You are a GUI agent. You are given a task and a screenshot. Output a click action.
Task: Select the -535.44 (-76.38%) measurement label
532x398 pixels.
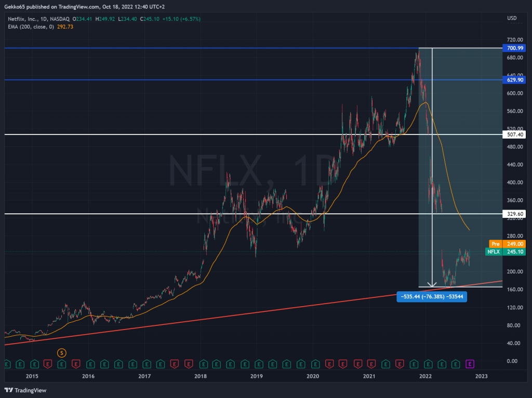click(431, 297)
